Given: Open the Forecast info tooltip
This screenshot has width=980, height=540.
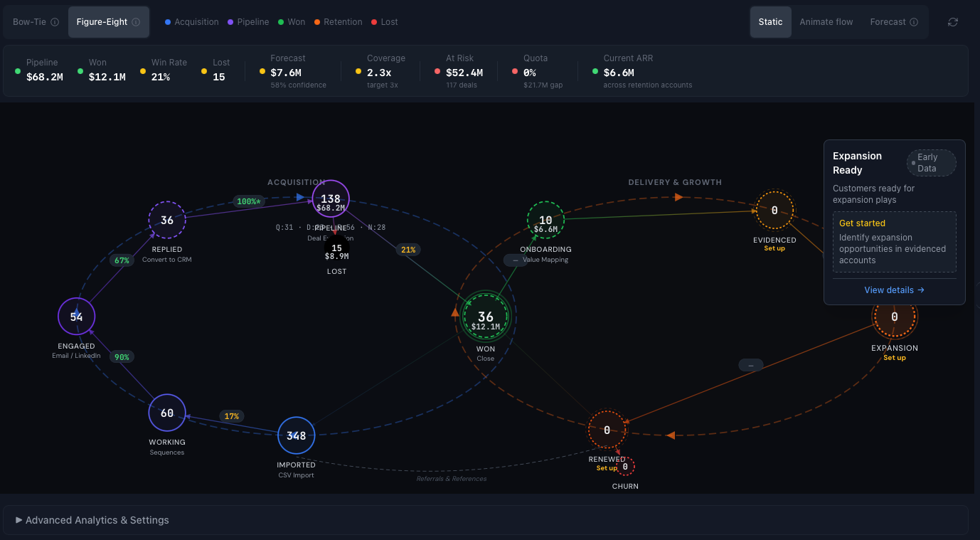Looking at the screenshot, I should tap(915, 22).
